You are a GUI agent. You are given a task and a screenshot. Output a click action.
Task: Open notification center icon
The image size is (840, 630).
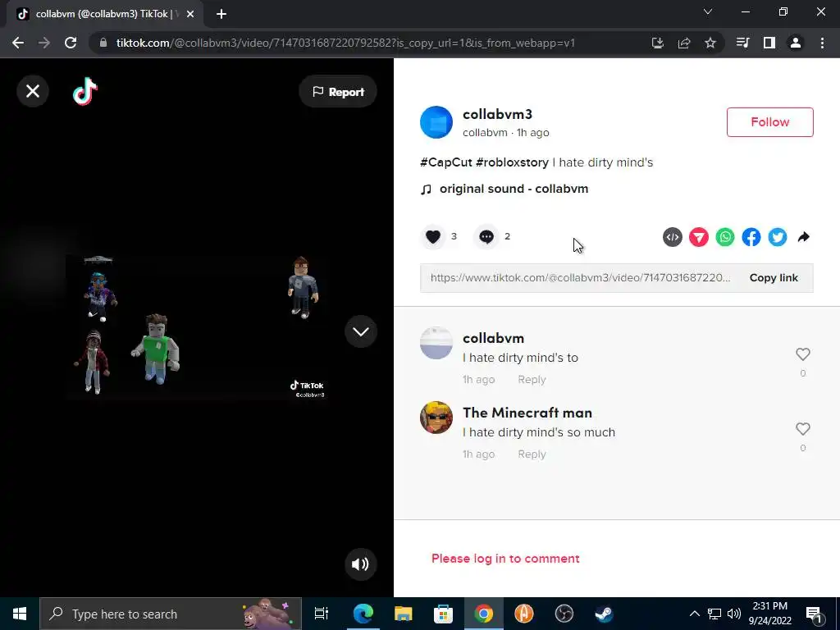(x=814, y=614)
